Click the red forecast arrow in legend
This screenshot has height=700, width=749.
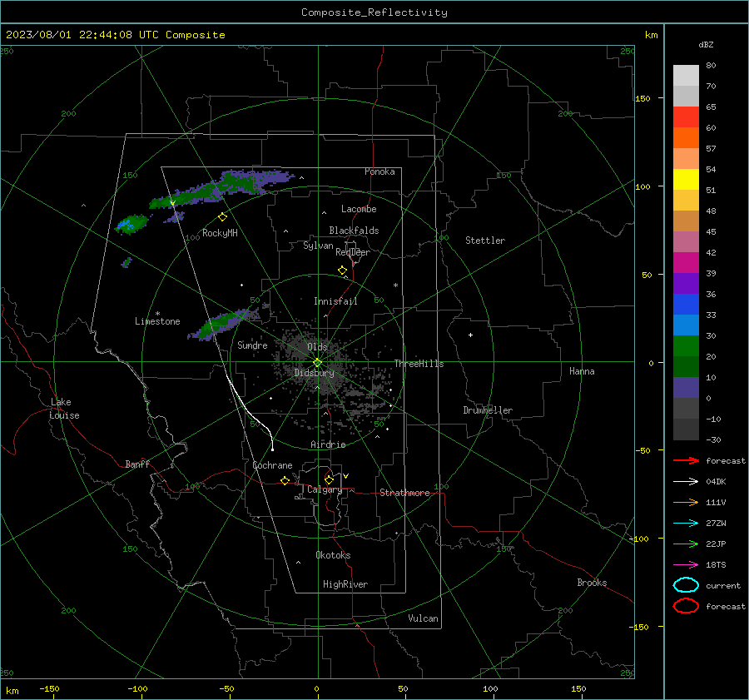[x=686, y=460]
